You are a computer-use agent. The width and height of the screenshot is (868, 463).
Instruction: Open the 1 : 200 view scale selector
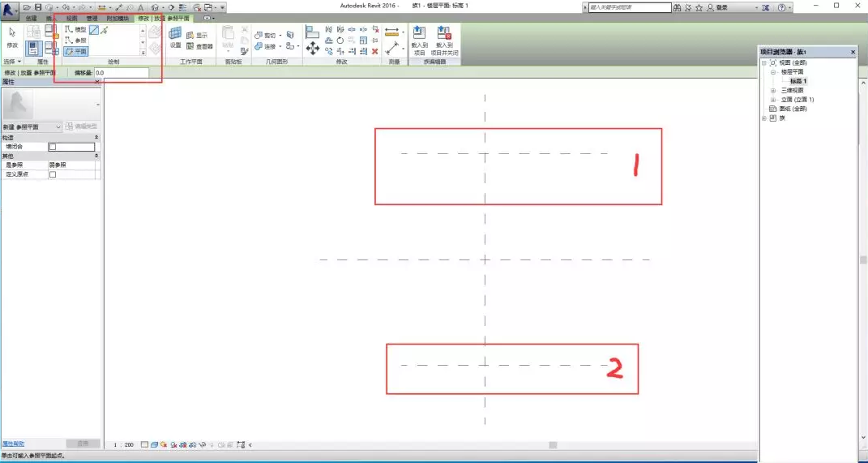point(123,444)
